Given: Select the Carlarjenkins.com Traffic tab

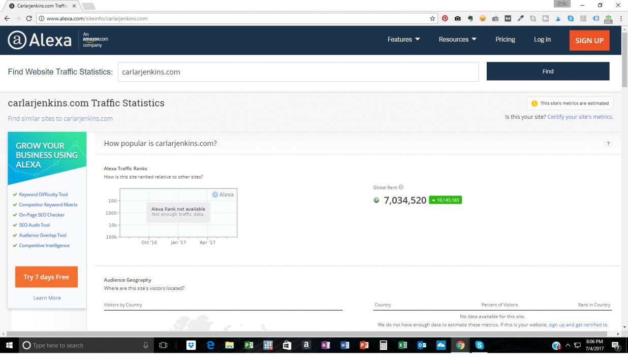Looking at the screenshot, I should coord(42,6).
